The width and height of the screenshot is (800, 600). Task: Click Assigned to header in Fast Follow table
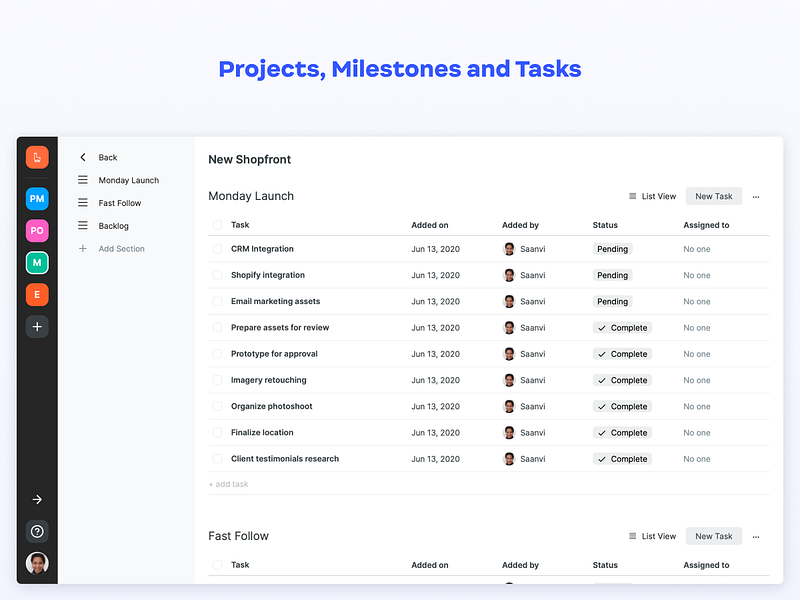click(706, 565)
